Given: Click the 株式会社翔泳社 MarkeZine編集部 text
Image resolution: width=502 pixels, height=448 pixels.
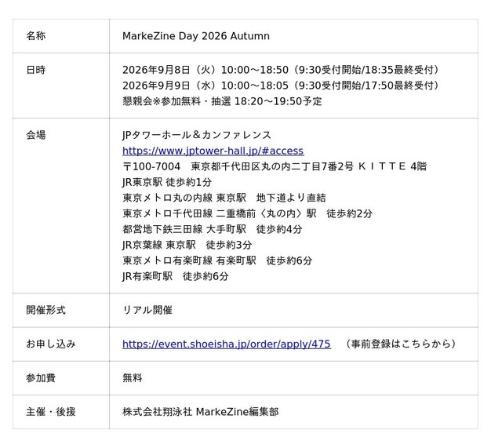Looking at the screenshot, I should pyautogui.click(x=201, y=412).
